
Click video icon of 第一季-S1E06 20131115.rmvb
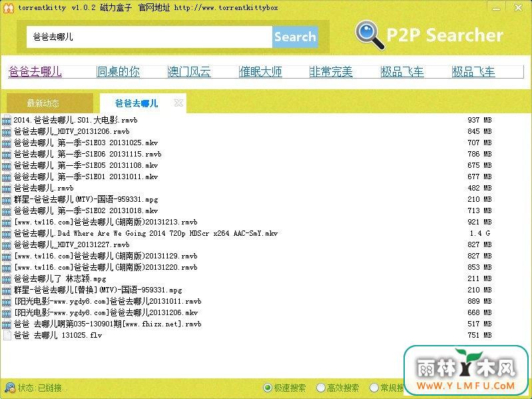click(7, 155)
